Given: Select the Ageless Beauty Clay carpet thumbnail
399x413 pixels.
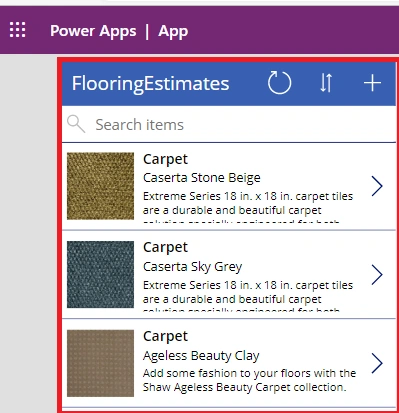Looking at the screenshot, I should pos(100,363).
